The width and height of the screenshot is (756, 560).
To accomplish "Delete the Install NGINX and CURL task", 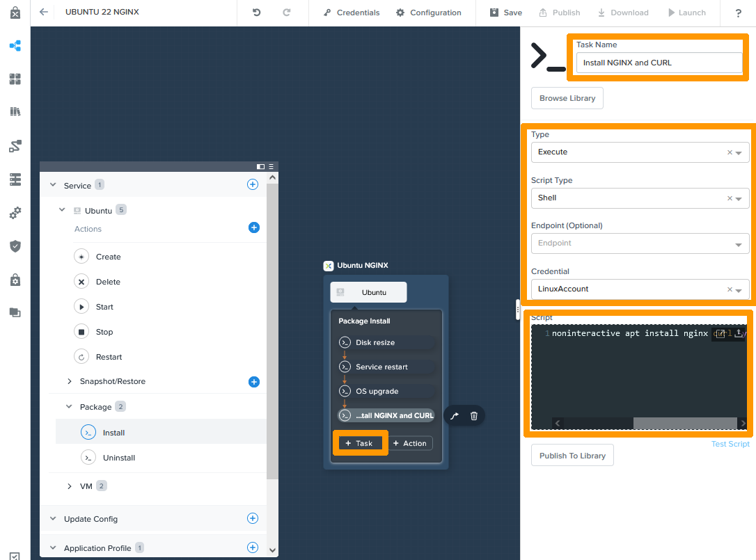I will pyautogui.click(x=474, y=416).
